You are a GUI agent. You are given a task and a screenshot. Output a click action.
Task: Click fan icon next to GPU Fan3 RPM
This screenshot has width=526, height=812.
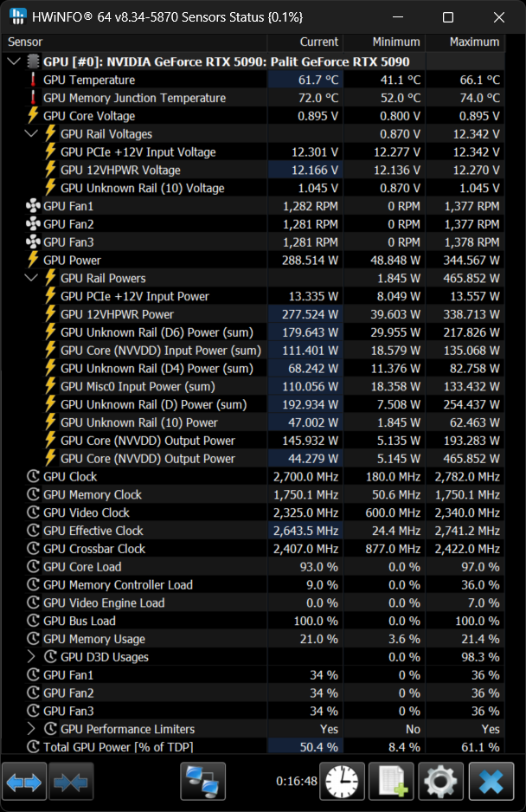pyautogui.click(x=33, y=242)
